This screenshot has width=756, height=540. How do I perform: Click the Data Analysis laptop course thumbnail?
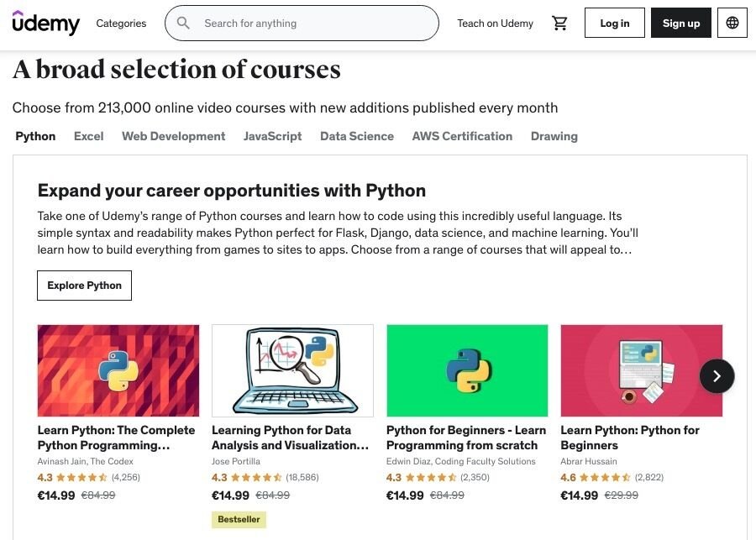pos(292,370)
